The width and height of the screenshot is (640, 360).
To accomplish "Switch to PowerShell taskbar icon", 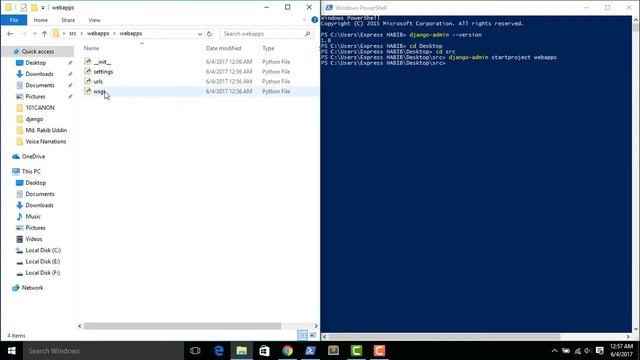I will [x=310, y=351].
